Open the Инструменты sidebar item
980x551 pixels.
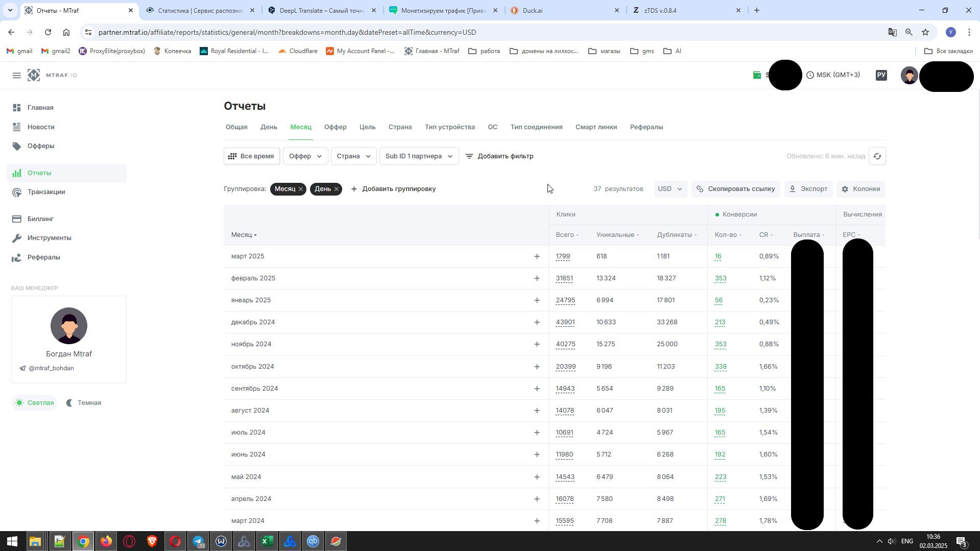click(x=49, y=238)
